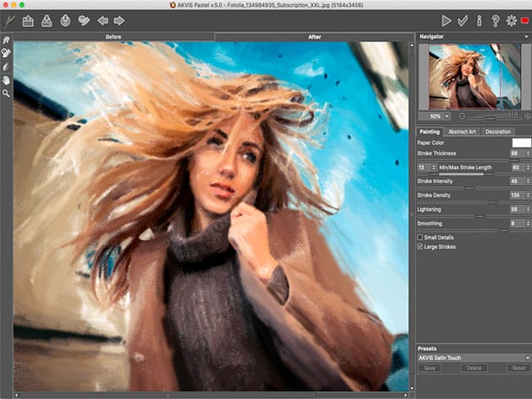
Task: Open the program info icon
Action: [479, 20]
